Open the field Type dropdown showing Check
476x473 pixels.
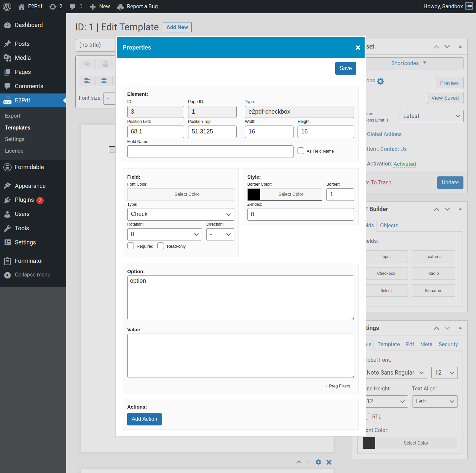click(x=180, y=214)
